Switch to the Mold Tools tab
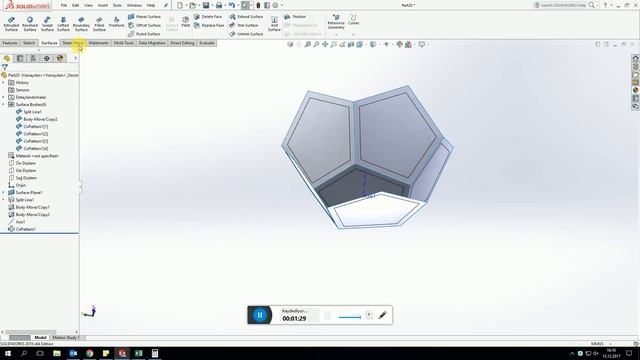Image resolution: width=640 pixels, height=360 pixels. (124, 43)
